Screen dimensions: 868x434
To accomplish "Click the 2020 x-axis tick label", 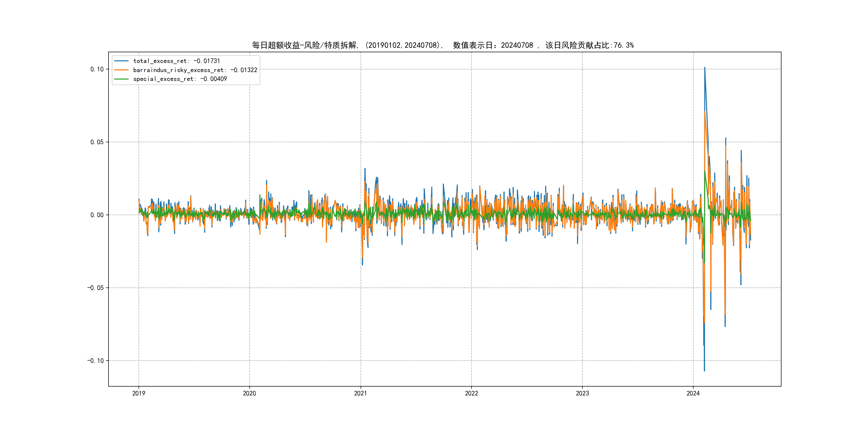I will coord(249,393).
